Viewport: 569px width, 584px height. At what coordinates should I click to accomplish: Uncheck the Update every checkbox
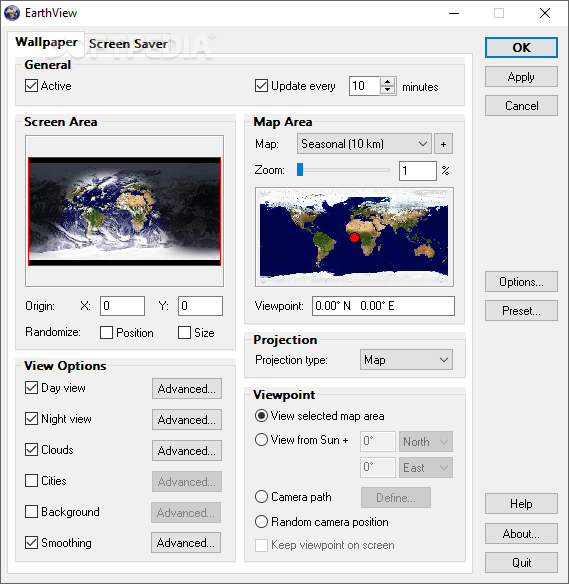point(261,86)
